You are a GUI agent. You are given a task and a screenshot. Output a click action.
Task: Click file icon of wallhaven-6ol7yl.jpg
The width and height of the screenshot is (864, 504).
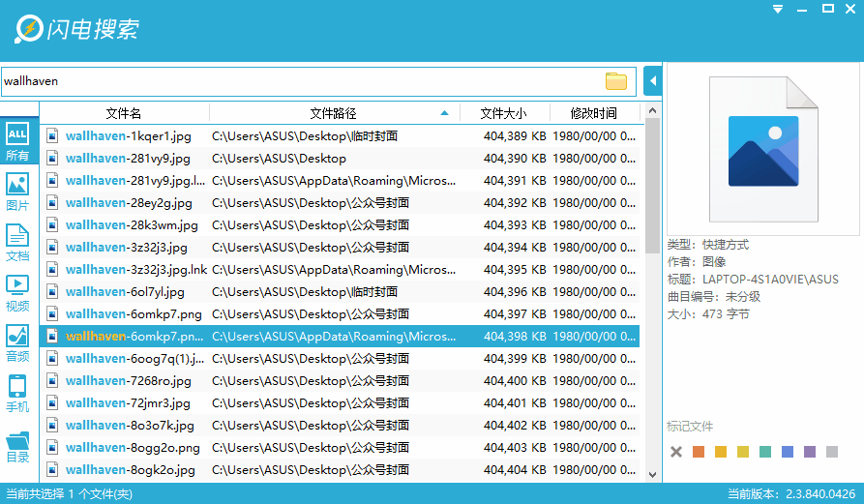[x=52, y=292]
